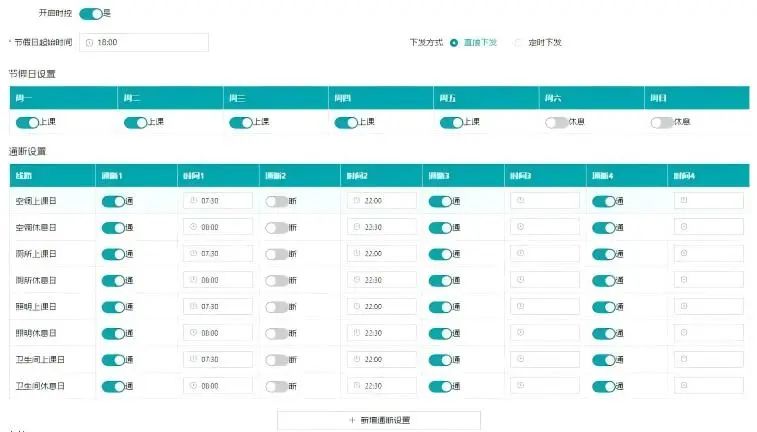Screen dimensions: 757x432
Task: Click empty 时间4 field in 照明上课日 row
Action: (709, 307)
